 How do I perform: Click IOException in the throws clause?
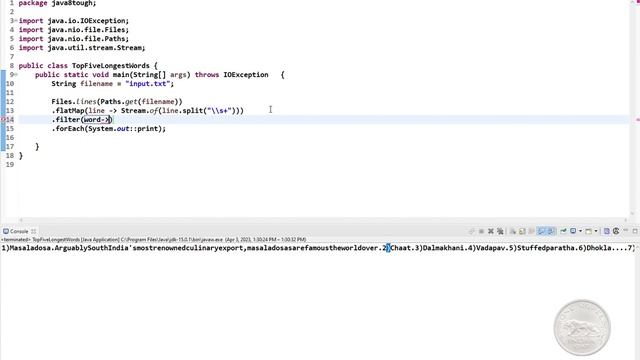[246, 75]
